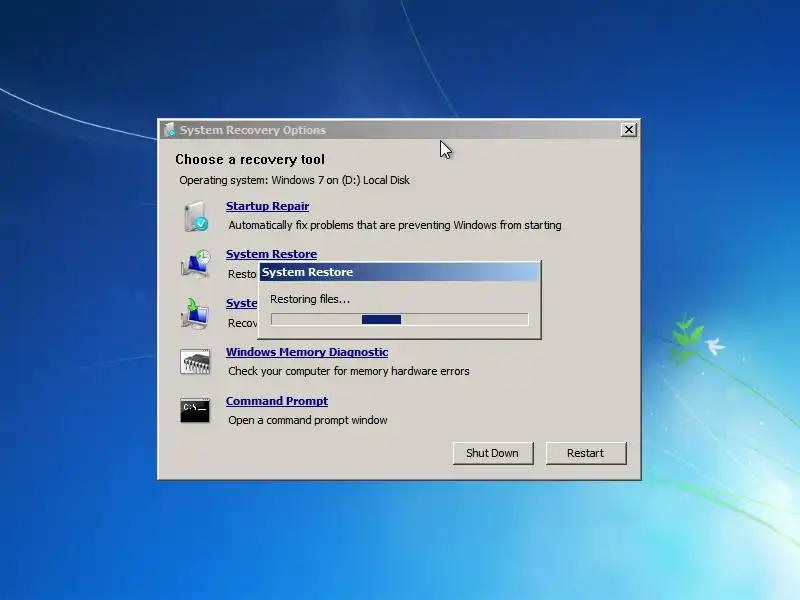The image size is (800, 600).
Task: Click the "Operating system: Windows 7 on (D:) Local Disk" text
Action: coord(294,180)
